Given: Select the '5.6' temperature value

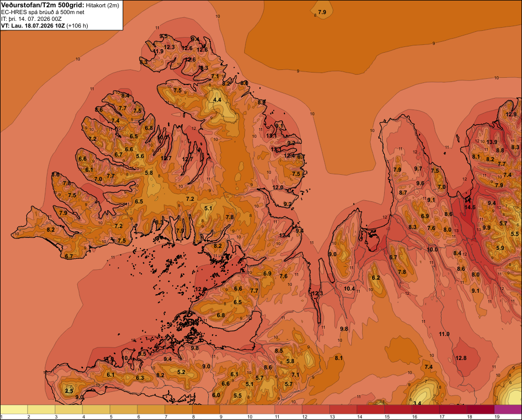Looking at the screenshot, I should [140, 156].
